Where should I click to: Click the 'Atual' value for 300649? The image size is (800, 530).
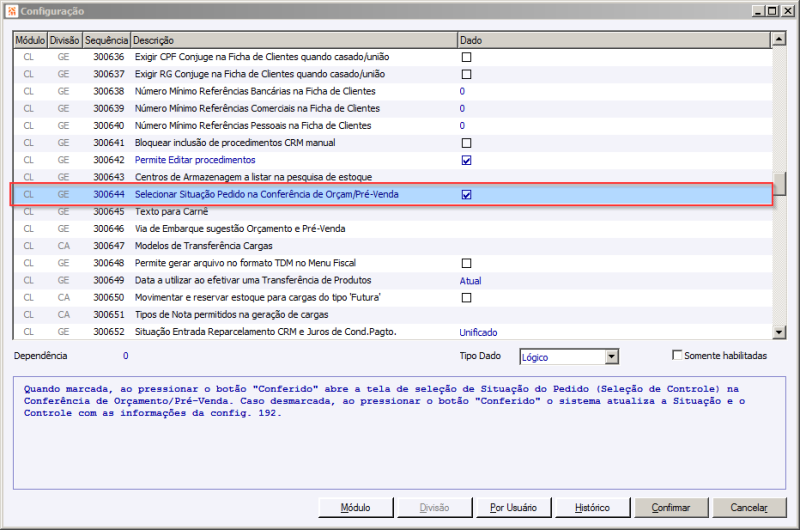click(x=470, y=281)
